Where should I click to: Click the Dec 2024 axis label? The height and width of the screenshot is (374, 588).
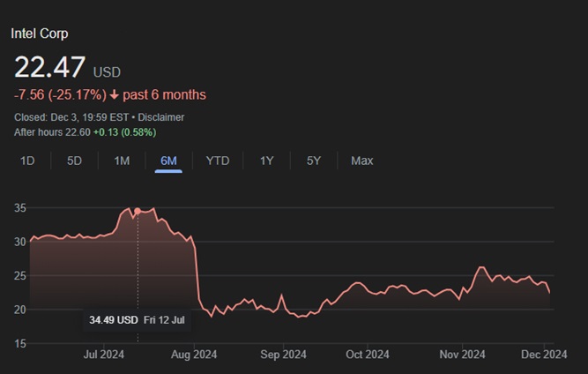[x=544, y=355]
